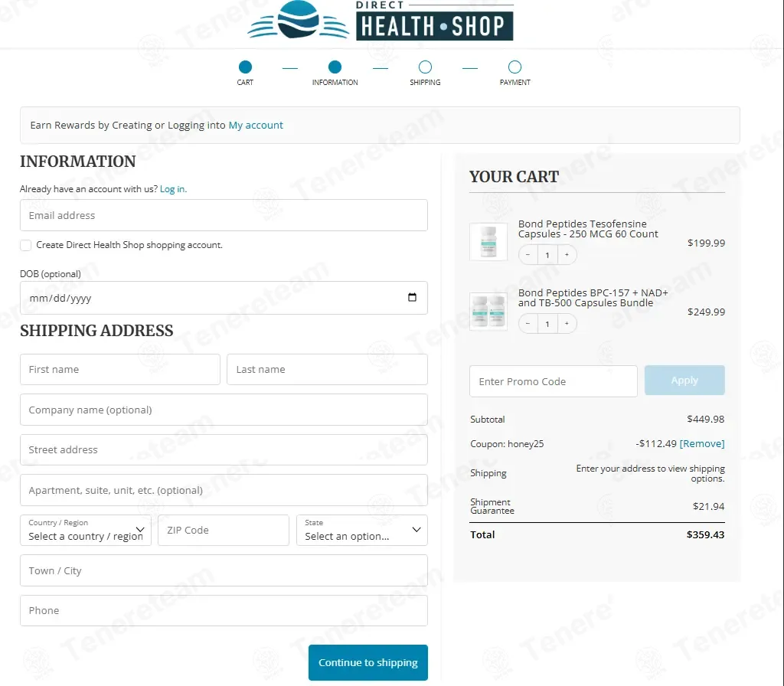Open the PAYMENT step circle

click(x=515, y=67)
